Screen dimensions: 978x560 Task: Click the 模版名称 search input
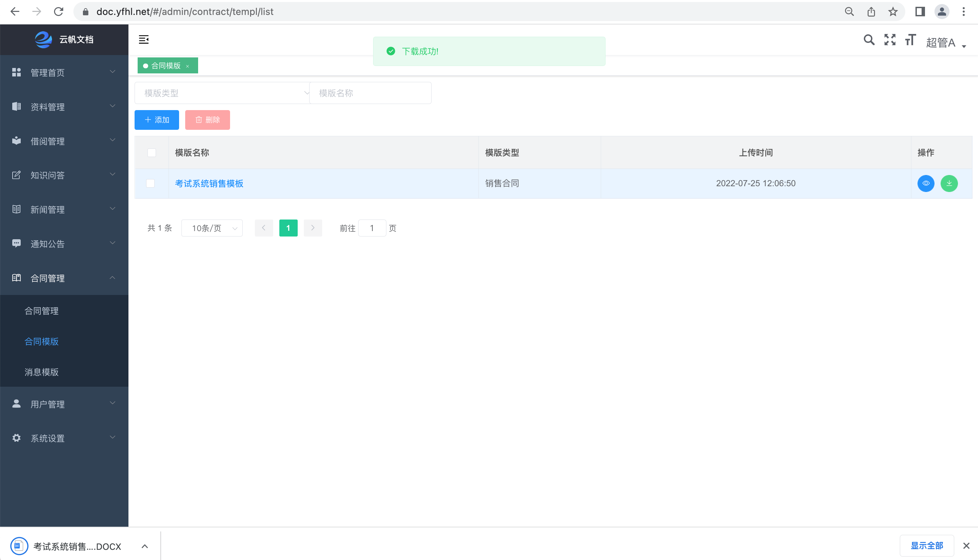tap(370, 93)
